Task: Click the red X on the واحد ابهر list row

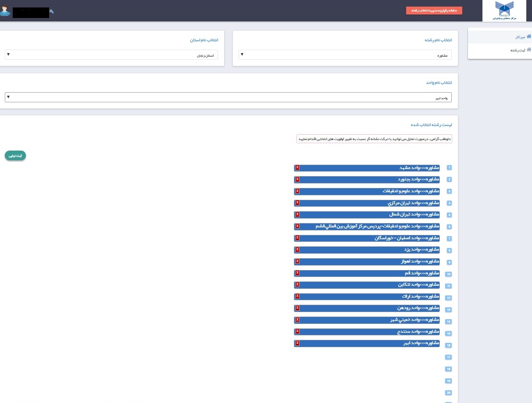Action: pos(297,343)
